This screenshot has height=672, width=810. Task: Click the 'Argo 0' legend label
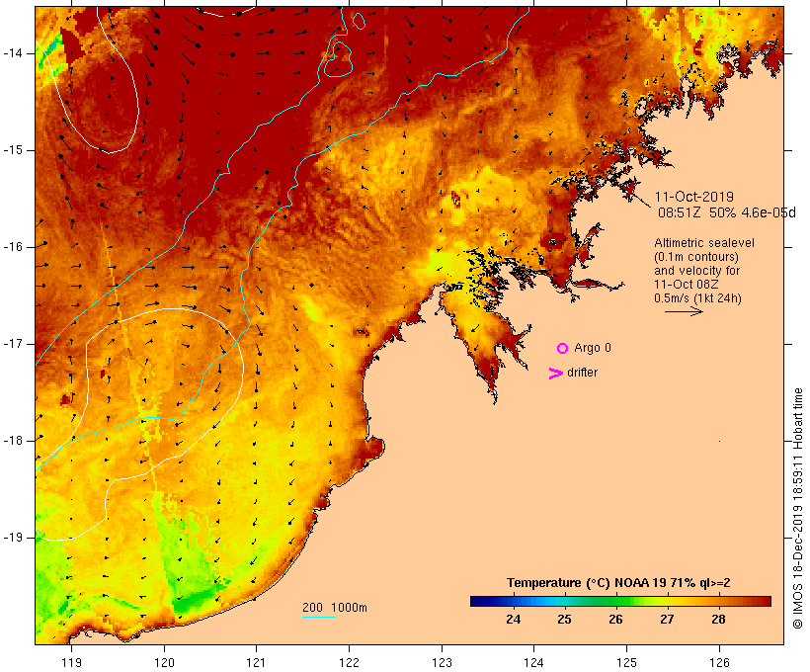click(x=593, y=348)
